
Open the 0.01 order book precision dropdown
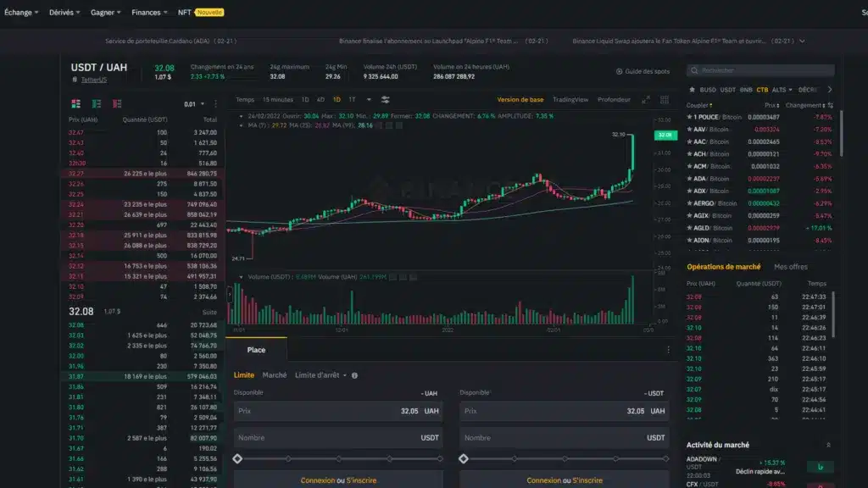coord(194,104)
